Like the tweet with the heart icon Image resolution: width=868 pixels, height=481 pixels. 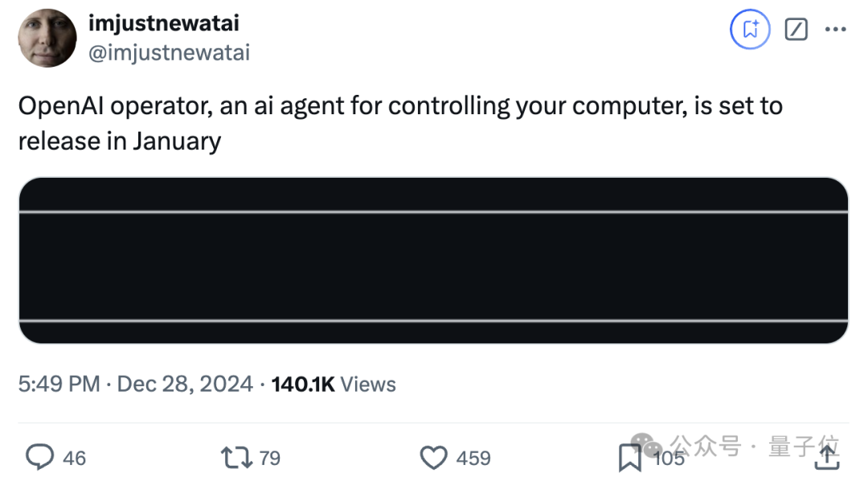tap(433, 458)
